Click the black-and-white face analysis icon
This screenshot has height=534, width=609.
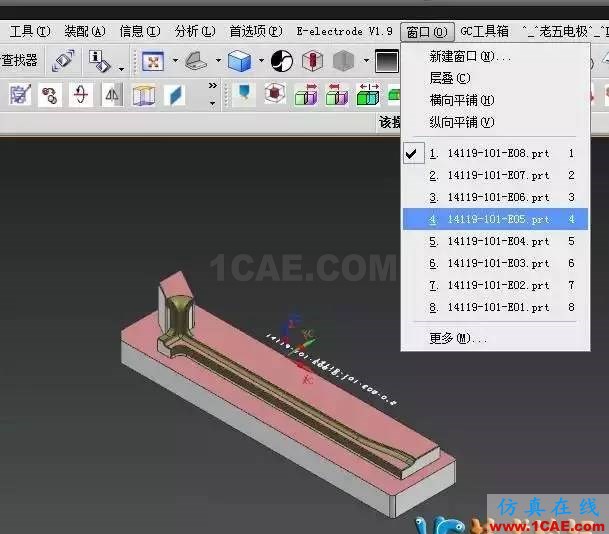tap(282, 61)
